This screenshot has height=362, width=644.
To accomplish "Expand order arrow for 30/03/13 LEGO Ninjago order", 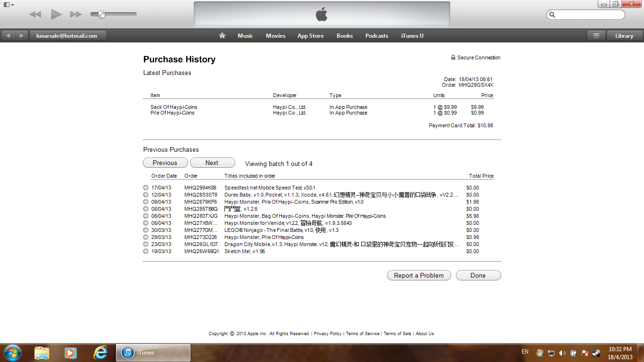I will click(x=146, y=230).
